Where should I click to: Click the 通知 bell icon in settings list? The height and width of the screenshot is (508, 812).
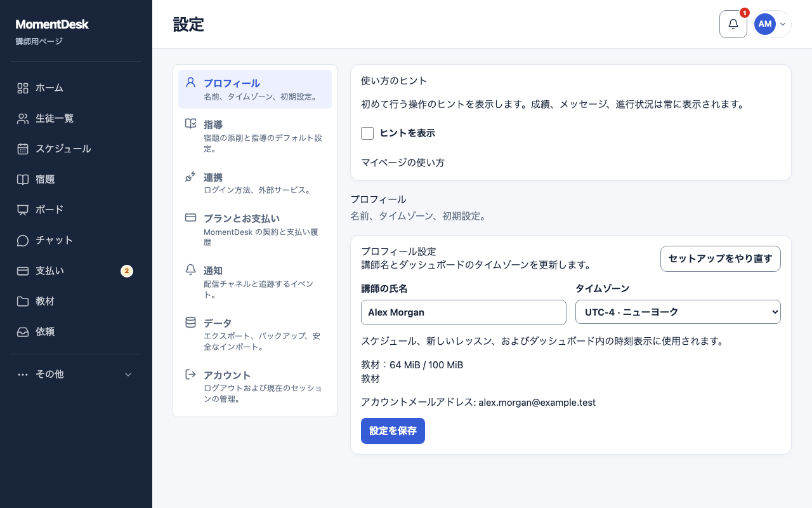(190, 269)
